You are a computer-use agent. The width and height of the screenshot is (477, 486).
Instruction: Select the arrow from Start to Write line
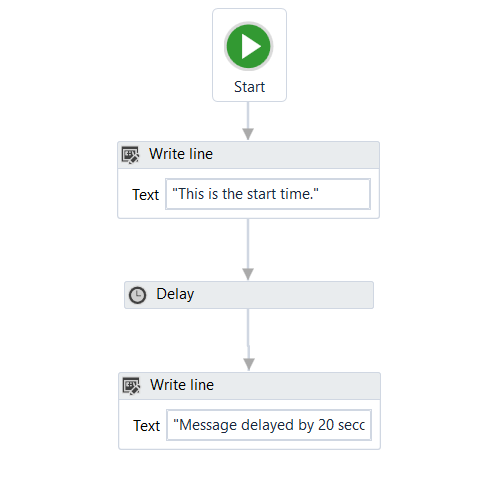click(x=248, y=121)
